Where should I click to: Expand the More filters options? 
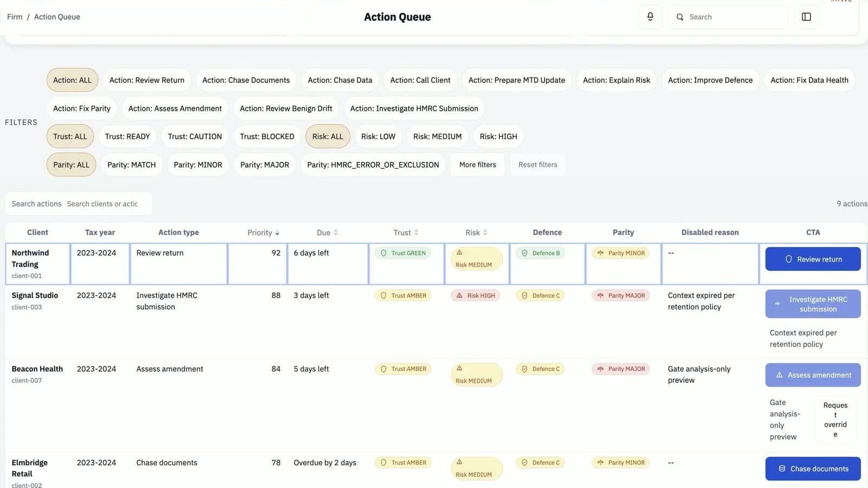[x=477, y=165]
